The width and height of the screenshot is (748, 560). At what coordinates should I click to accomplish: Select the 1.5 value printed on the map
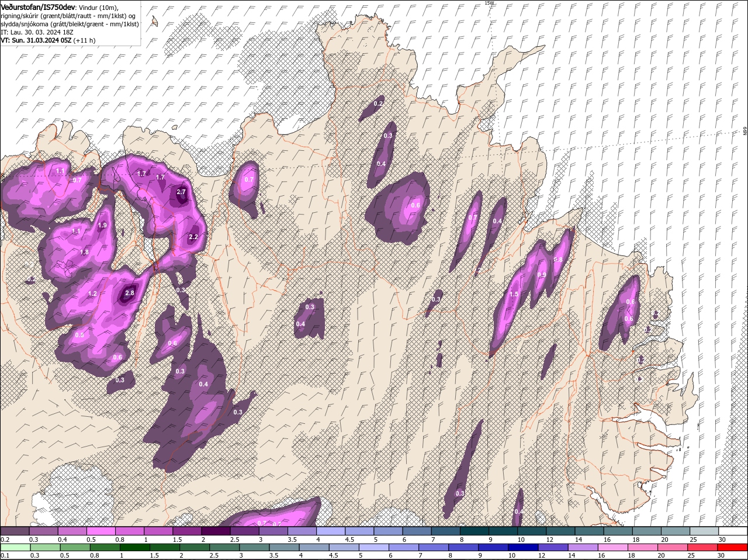(514, 295)
